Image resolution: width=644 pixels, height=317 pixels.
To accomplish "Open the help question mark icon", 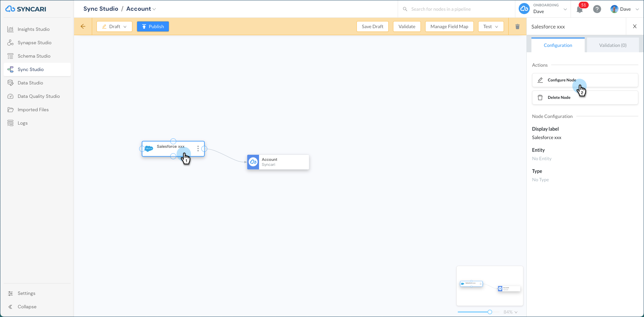I will click(x=597, y=9).
